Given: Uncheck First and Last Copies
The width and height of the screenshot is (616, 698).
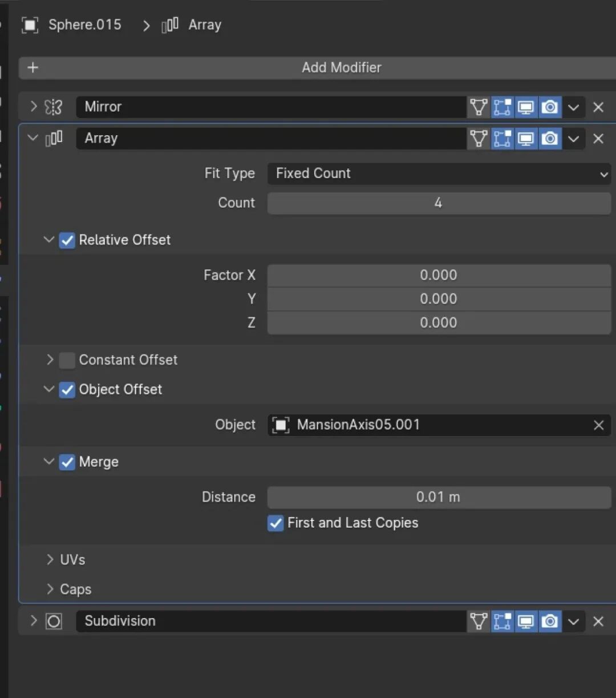Looking at the screenshot, I should [275, 523].
